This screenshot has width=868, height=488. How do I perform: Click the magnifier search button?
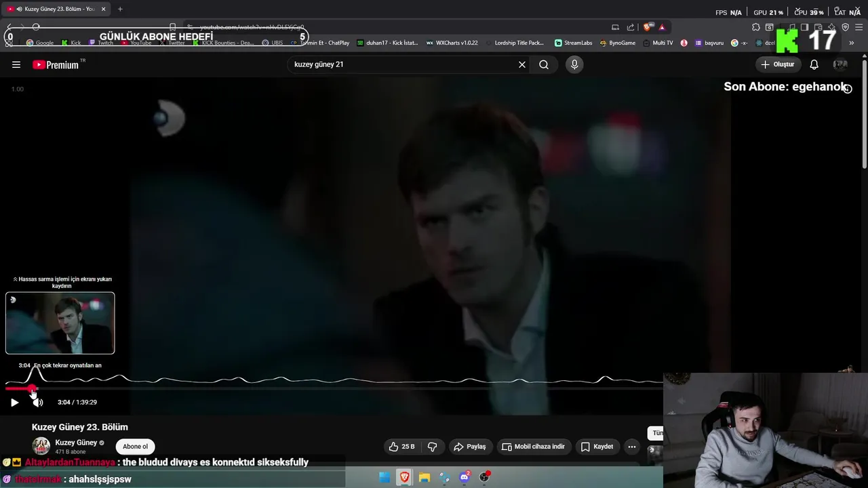(544, 64)
